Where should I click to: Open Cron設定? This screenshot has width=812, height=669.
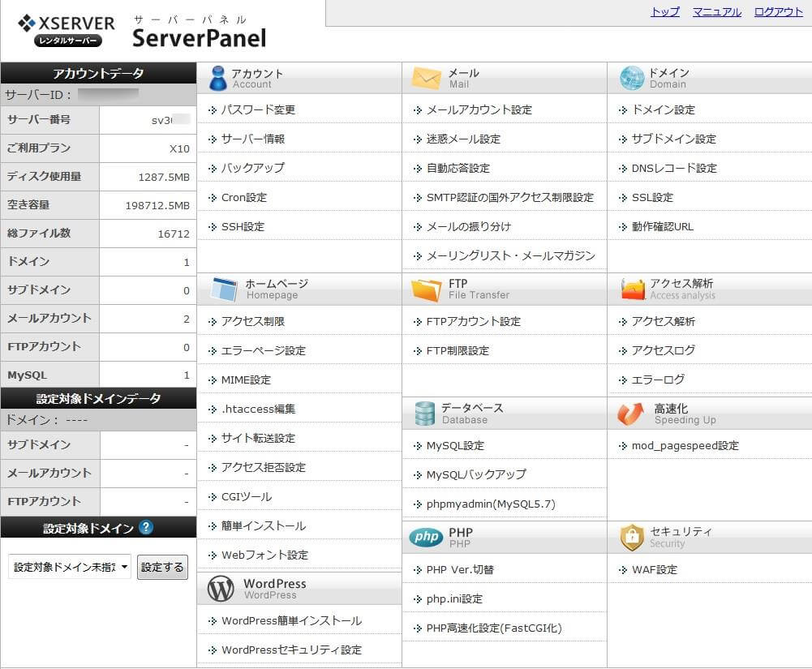[244, 197]
